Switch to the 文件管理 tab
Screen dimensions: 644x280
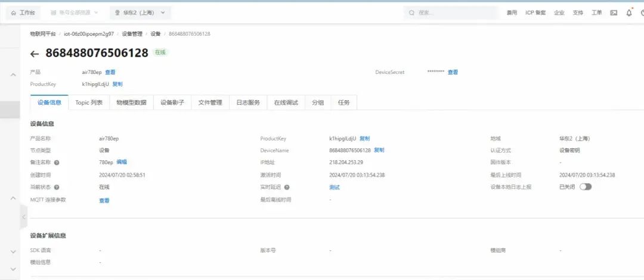tap(210, 102)
